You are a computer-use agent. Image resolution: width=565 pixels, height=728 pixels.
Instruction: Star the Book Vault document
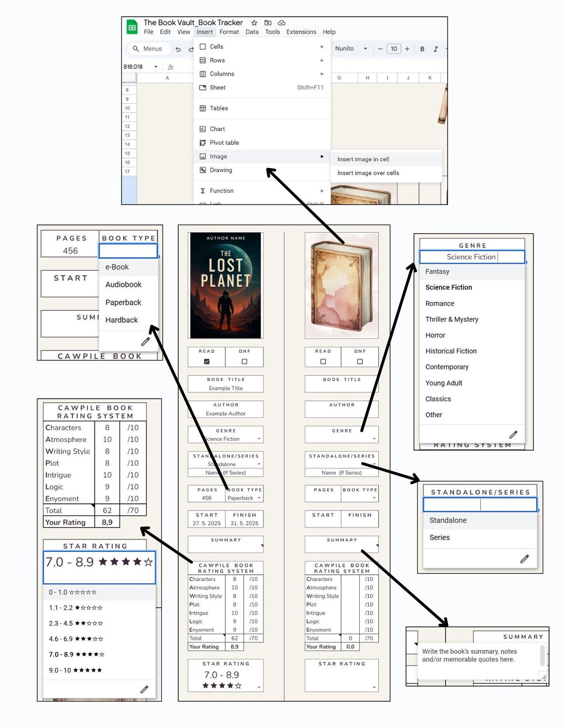254,23
